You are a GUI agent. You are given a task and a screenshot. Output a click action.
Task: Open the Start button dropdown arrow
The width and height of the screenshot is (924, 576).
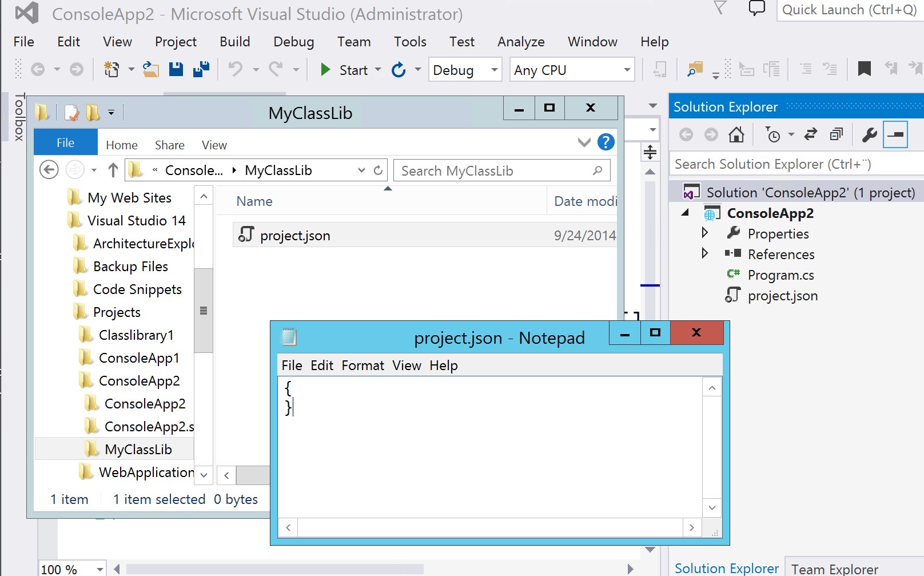378,70
